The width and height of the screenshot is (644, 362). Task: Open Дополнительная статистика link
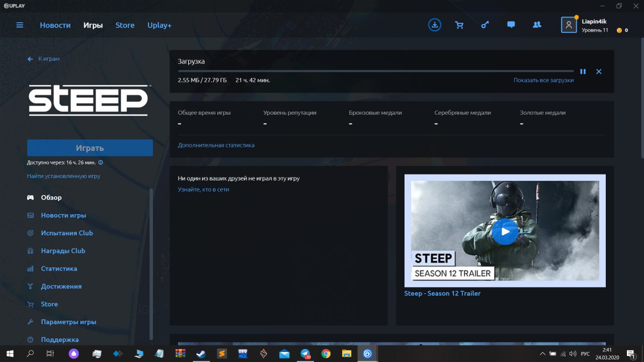(x=216, y=145)
